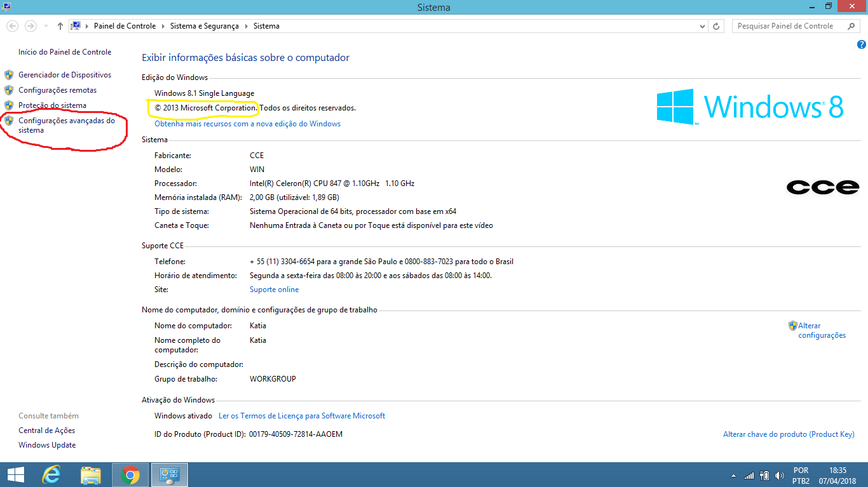
Task: Click the POR PTB2 language indicator
Action: click(801, 476)
